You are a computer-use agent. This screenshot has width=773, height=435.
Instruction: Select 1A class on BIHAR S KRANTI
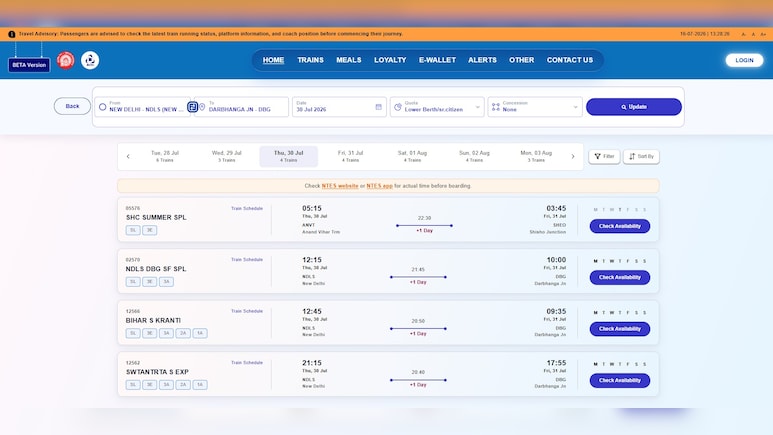coord(200,333)
